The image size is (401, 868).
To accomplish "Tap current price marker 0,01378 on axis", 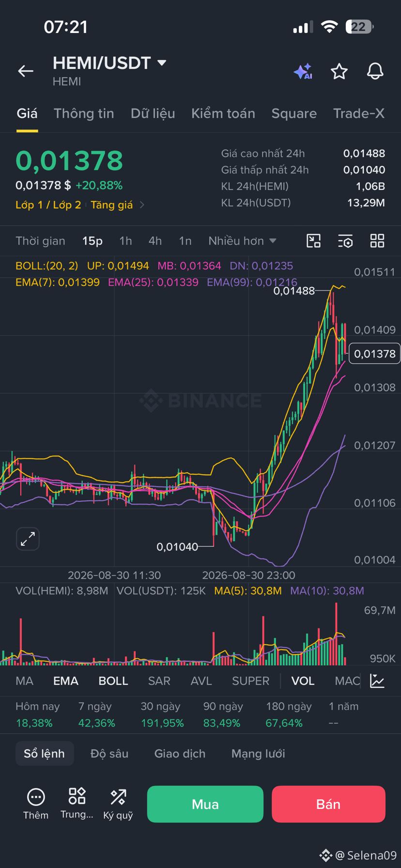I will [374, 354].
